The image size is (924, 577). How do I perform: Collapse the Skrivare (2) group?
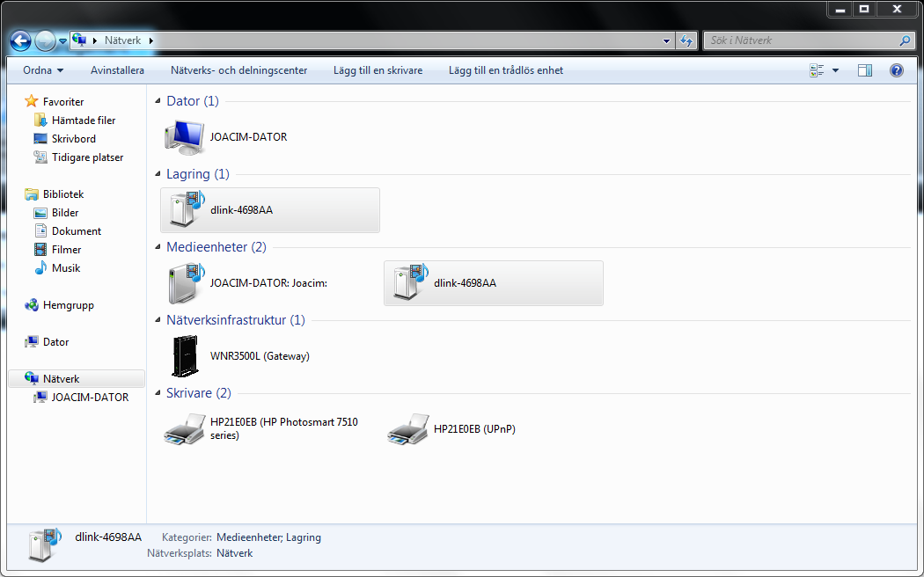click(x=158, y=393)
